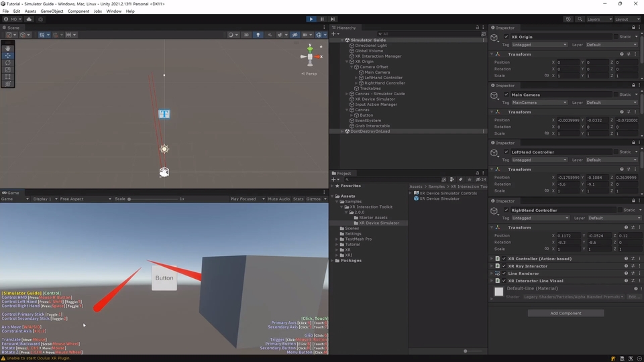The height and width of the screenshot is (362, 644).
Task: Select the Scale tool in the Scene view
Action: (x=8, y=70)
